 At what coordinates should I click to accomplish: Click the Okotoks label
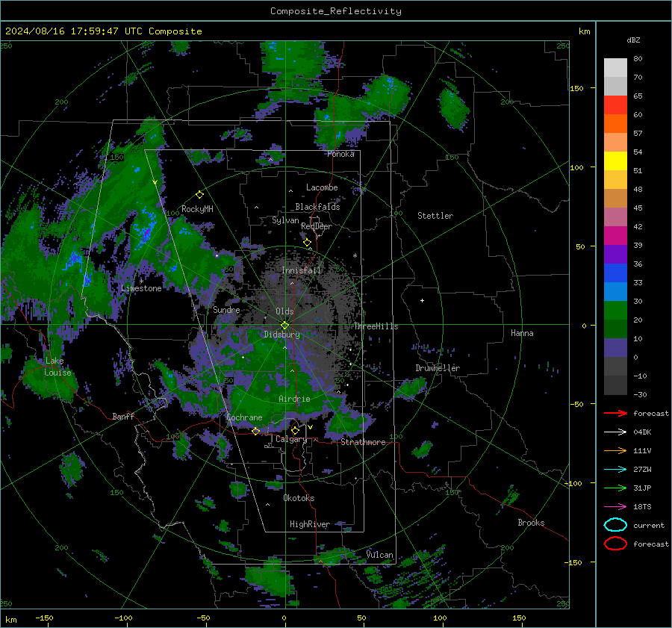click(x=299, y=498)
